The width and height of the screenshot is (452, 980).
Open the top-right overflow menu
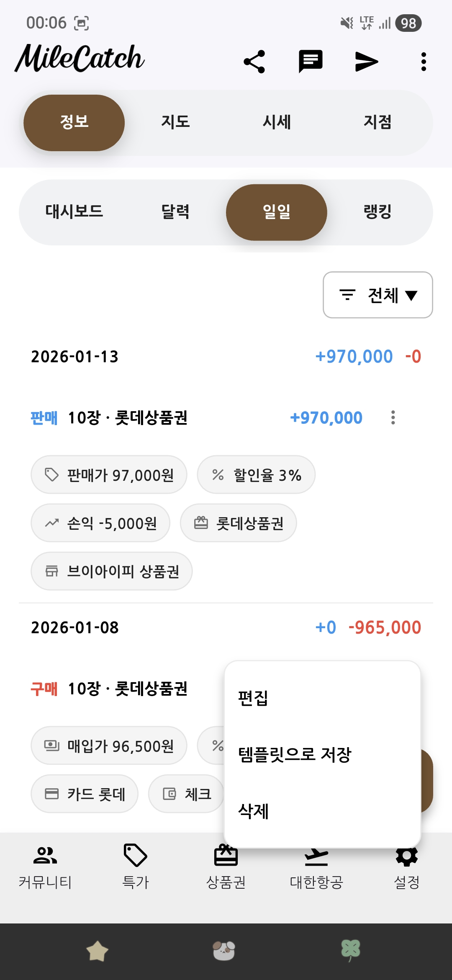tap(424, 62)
